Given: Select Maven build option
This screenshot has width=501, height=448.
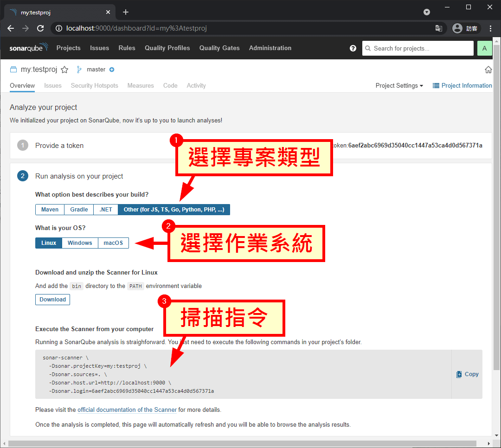Looking at the screenshot, I should 50,210.
